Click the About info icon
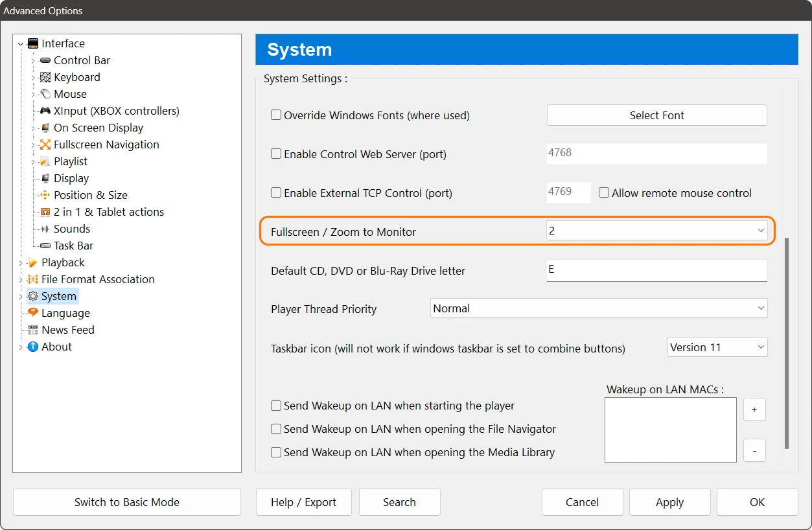This screenshot has height=530, width=812. click(x=33, y=347)
